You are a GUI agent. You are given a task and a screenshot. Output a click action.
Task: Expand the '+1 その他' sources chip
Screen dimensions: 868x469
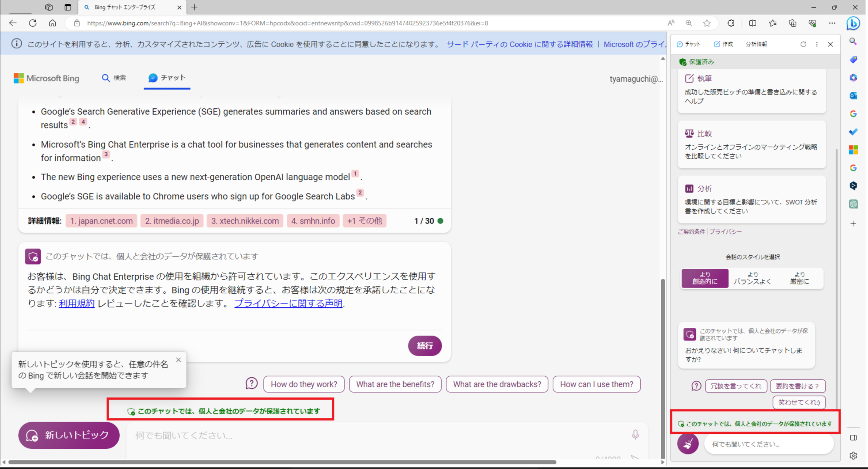(x=364, y=221)
